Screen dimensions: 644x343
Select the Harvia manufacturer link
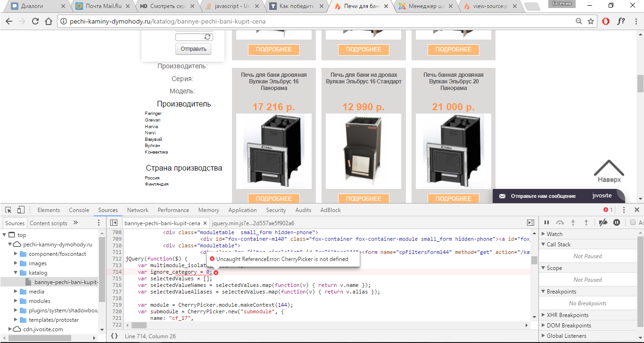coord(151,127)
